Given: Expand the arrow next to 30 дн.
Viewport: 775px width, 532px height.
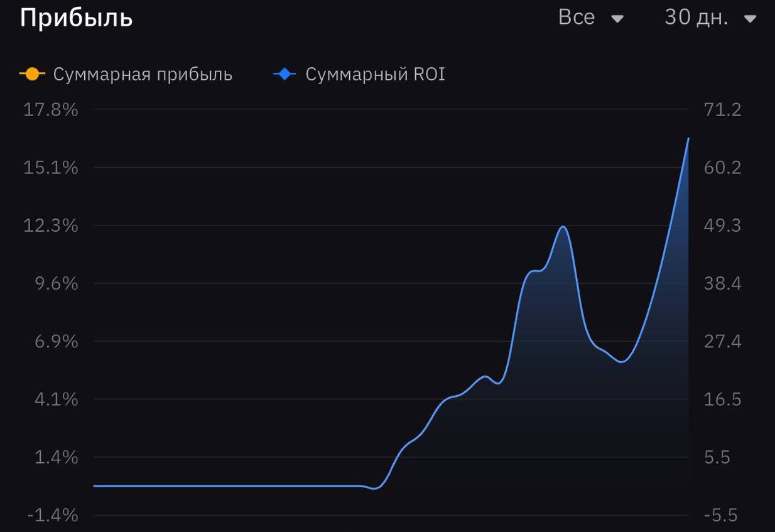Looking at the screenshot, I should [x=750, y=19].
